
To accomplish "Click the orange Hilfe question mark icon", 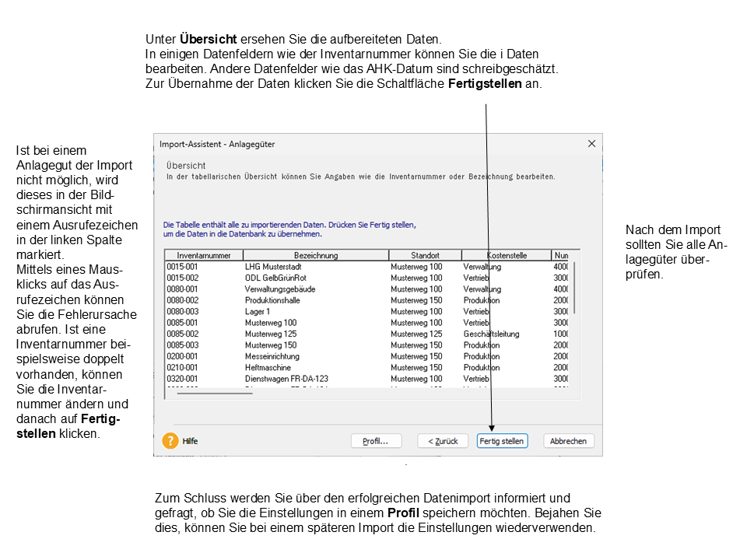I will click(x=170, y=441).
